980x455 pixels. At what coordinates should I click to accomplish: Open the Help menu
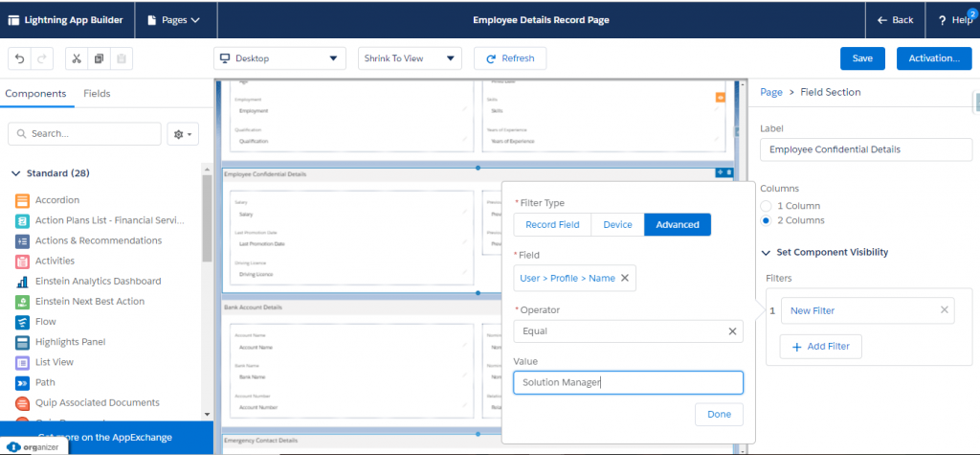point(956,19)
